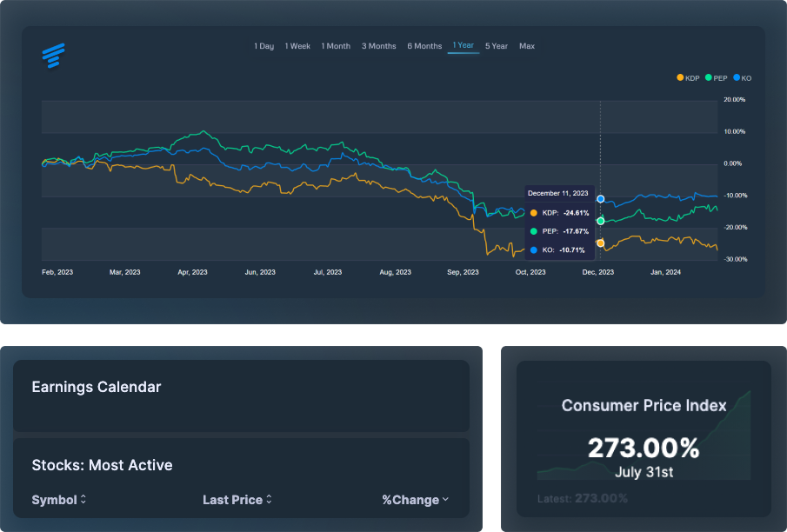Click the orange KDP data point marker
787x532 pixels.
pyautogui.click(x=600, y=243)
